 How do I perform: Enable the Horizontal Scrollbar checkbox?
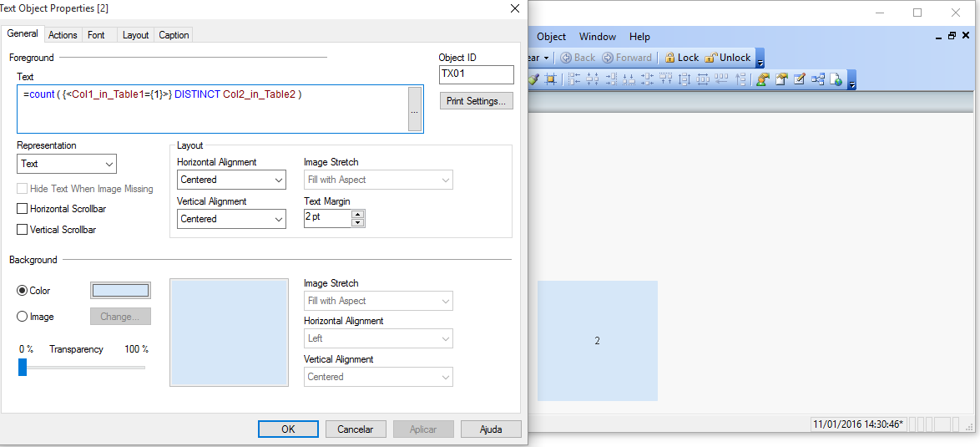click(23, 209)
